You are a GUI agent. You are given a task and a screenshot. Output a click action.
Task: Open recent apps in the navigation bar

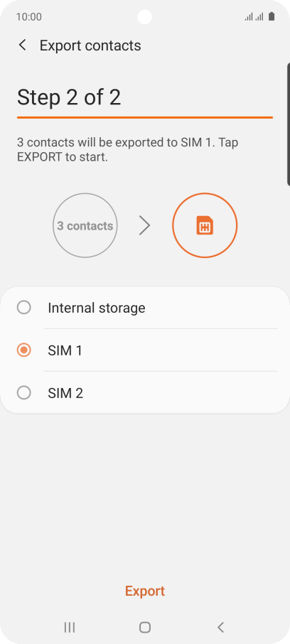[70, 627]
